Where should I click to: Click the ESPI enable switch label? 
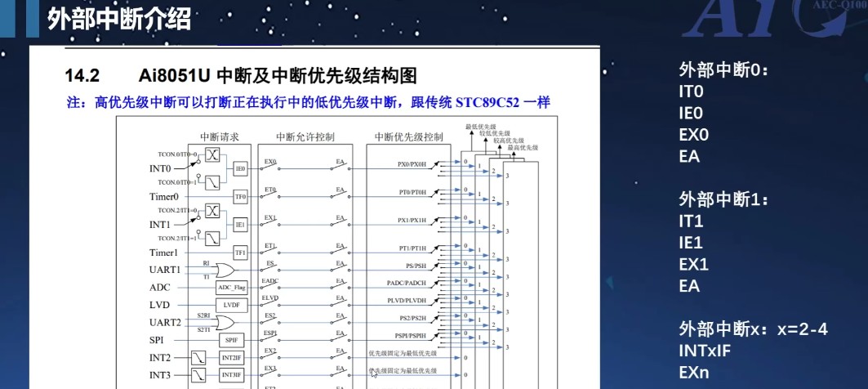click(x=270, y=333)
